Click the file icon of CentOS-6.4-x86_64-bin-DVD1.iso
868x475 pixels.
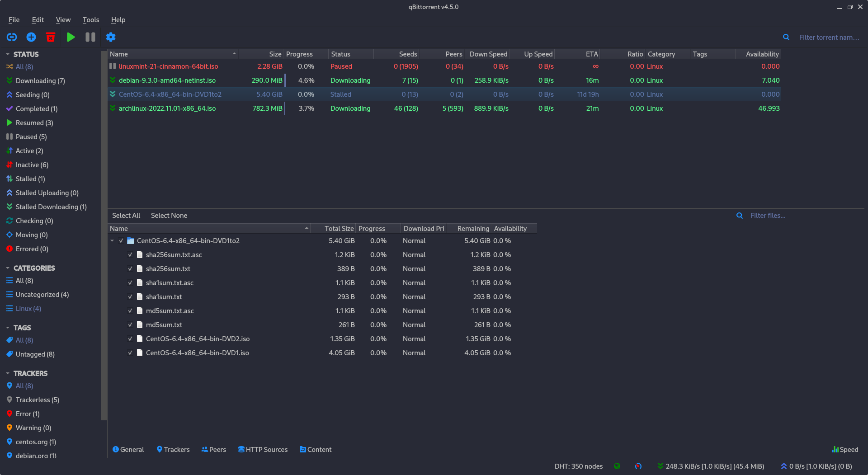[140, 353]
